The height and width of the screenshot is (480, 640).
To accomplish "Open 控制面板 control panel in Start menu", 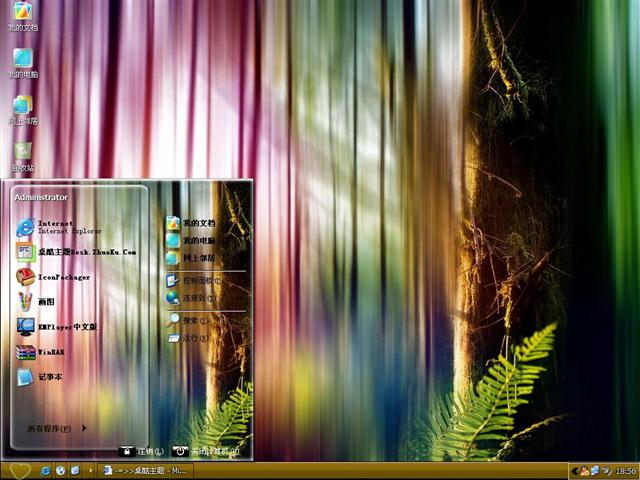I will click(194, 281).
